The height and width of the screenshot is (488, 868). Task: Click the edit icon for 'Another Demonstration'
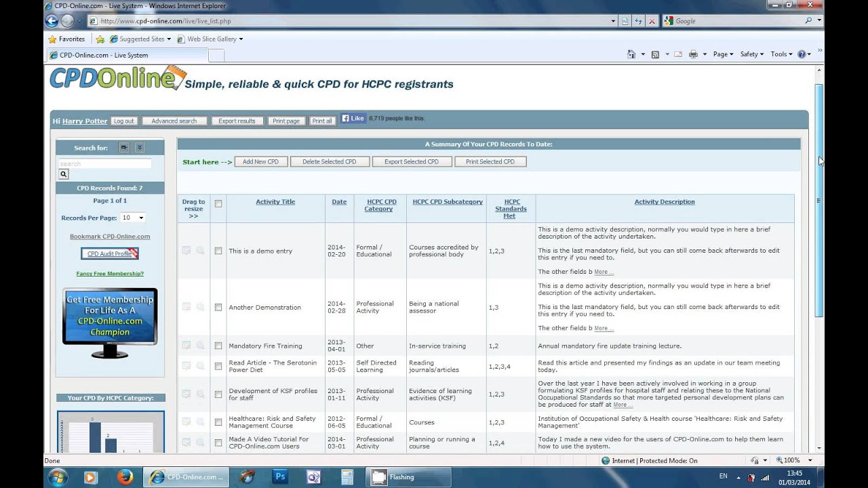coord(186,307)
